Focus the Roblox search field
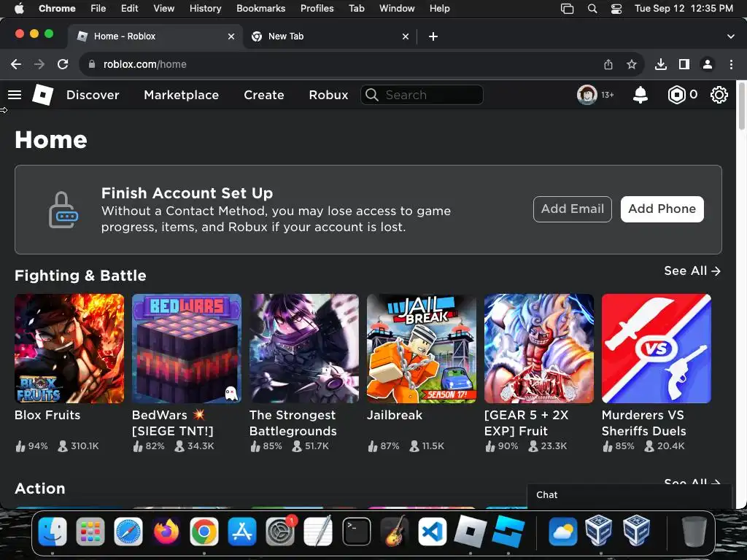The width and height of the screenshot is (747, 560). point(422,95)
